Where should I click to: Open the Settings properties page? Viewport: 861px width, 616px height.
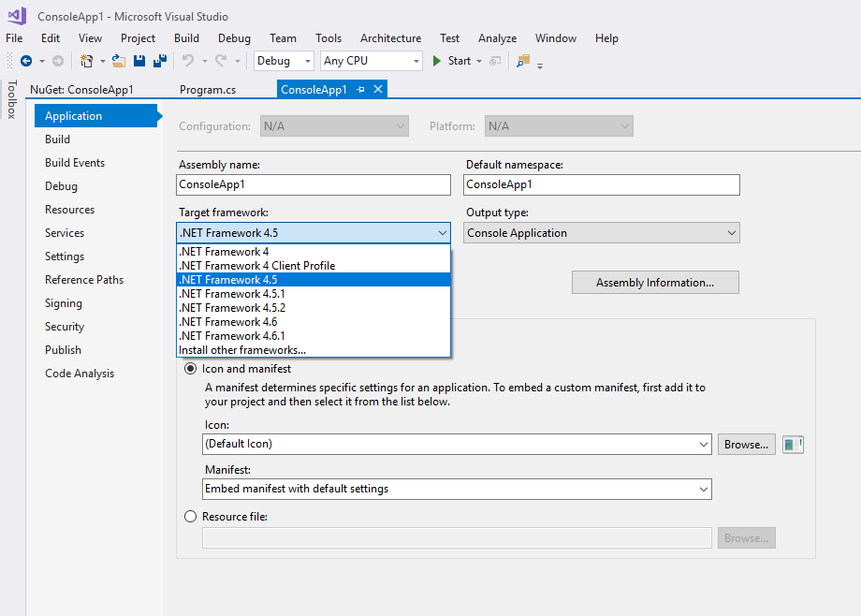[x=65, y=257]
